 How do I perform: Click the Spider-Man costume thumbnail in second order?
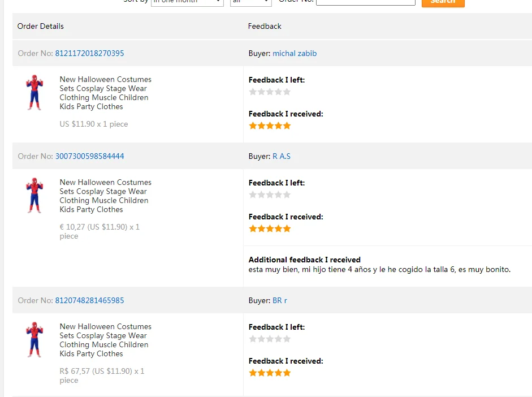pos(34,196)
